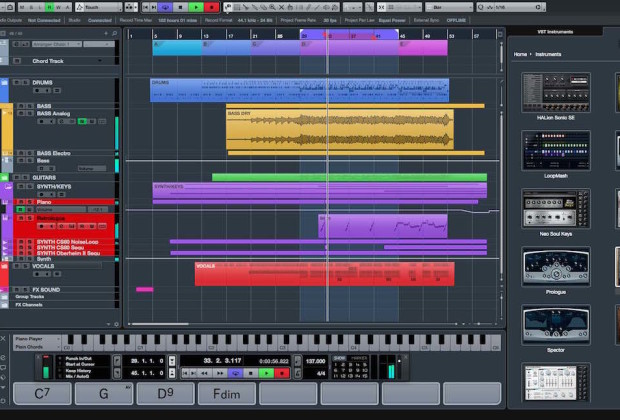
Task: Expand the GUITARS folder track
Action: point(8,177)
